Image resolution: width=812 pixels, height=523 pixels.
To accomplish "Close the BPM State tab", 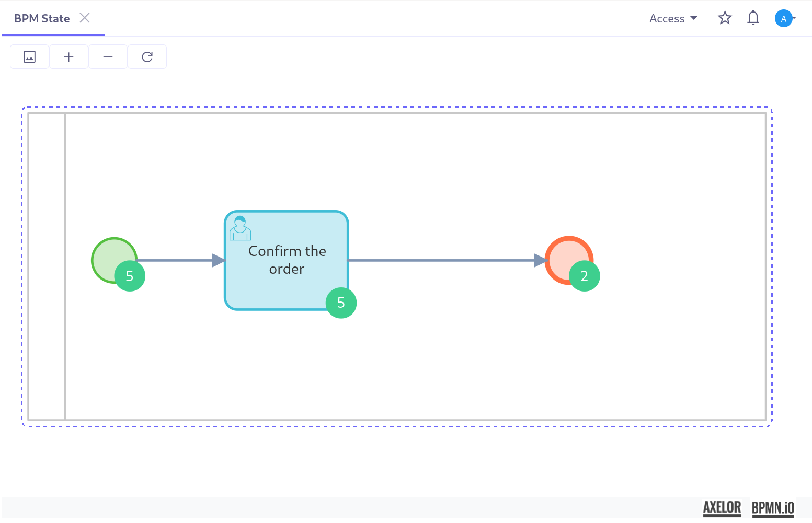I will click(85, 18).
